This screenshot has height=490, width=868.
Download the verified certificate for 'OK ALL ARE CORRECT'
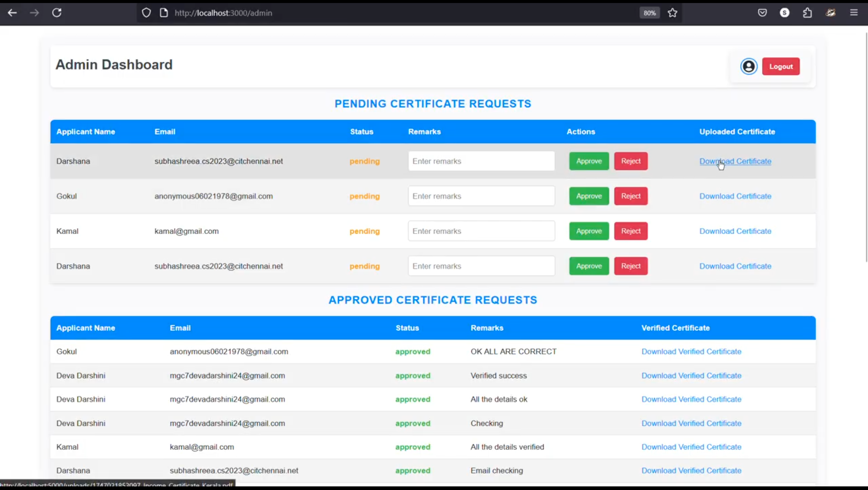(x=691, y=352)
